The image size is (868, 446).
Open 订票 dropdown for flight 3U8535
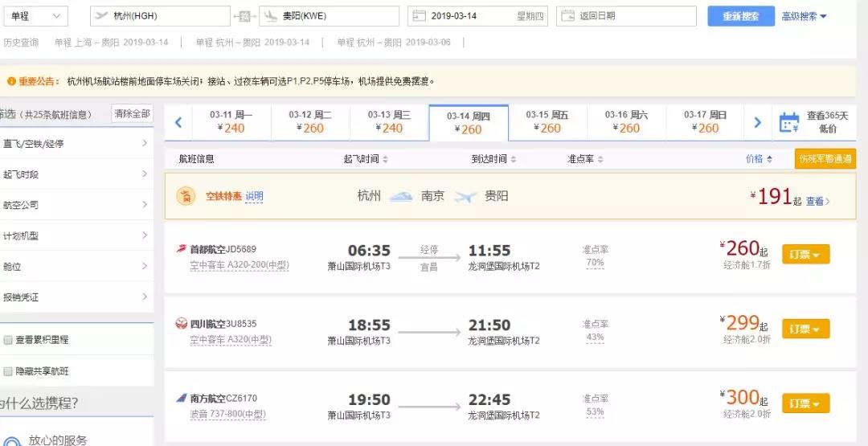(805, 329)
